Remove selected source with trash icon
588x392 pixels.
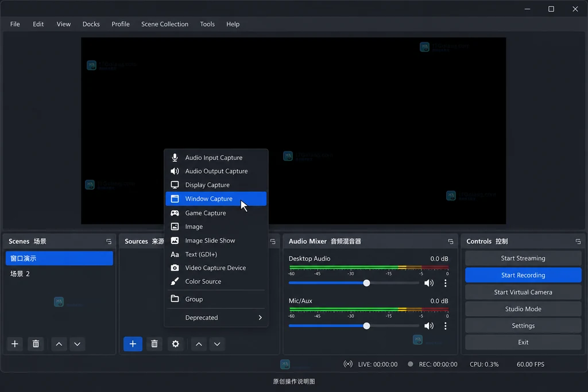[154, 344]
